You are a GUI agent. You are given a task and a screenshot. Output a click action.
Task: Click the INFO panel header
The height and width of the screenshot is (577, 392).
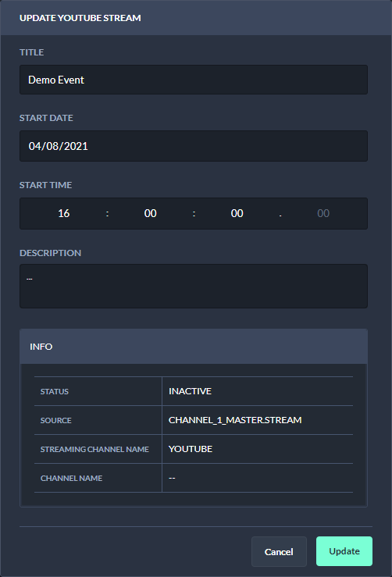pos(194,346)
